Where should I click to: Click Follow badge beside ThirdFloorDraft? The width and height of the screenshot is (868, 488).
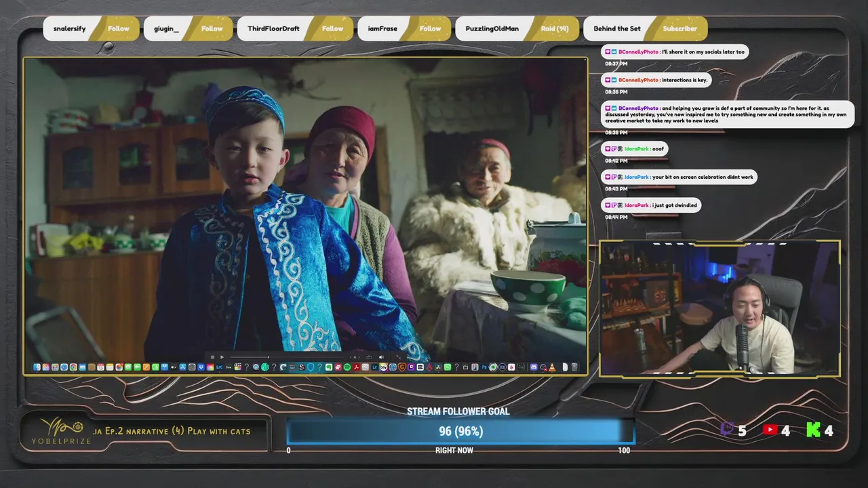[x=332, y=28]
